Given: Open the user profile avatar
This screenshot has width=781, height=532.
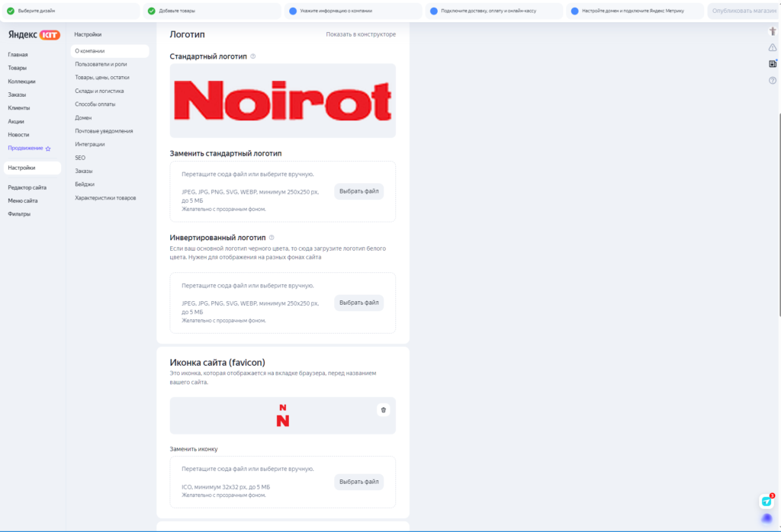Looking at the screenshot, I should click(x=773, y=31).
